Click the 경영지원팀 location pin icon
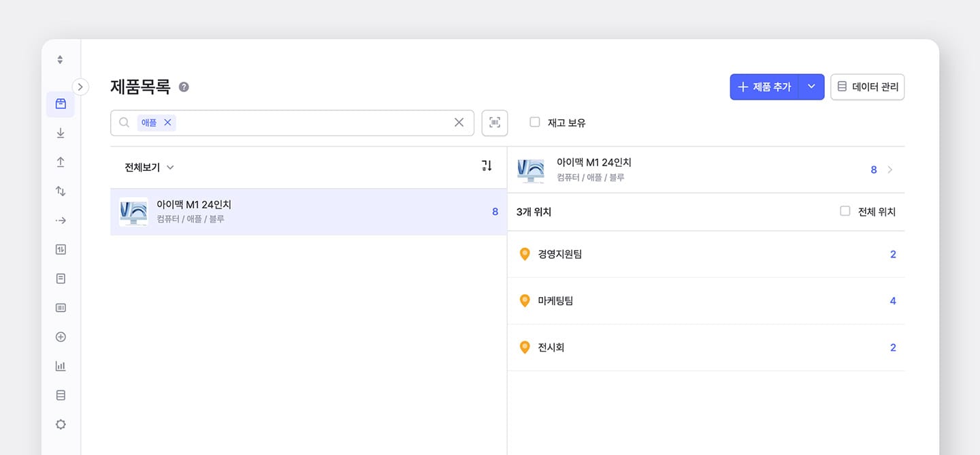The image size is (980, 455). click(x=525, y=254)
